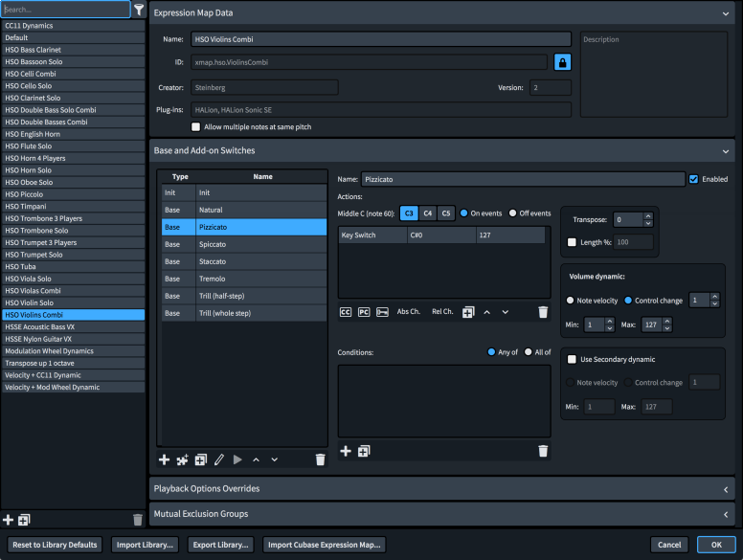
Task: Enable Allow multiple notes at same pitch
Action: click(196, 126)
